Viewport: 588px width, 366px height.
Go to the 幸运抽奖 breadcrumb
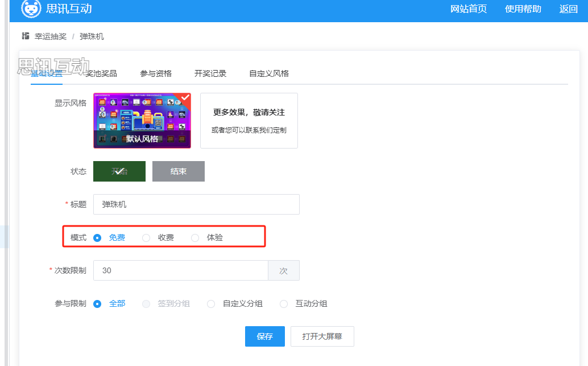pos(51,36)
